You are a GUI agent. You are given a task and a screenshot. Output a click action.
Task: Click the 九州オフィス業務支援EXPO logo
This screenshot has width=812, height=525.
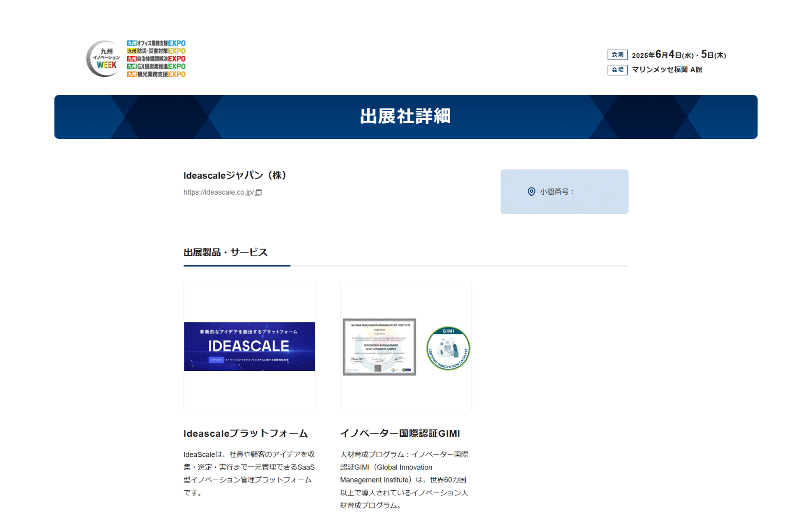156,43
